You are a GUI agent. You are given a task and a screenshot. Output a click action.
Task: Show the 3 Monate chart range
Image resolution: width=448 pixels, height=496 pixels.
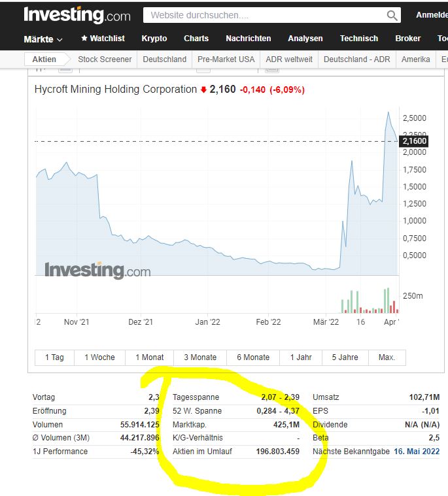pyautogui.click(x=200, y=357)
